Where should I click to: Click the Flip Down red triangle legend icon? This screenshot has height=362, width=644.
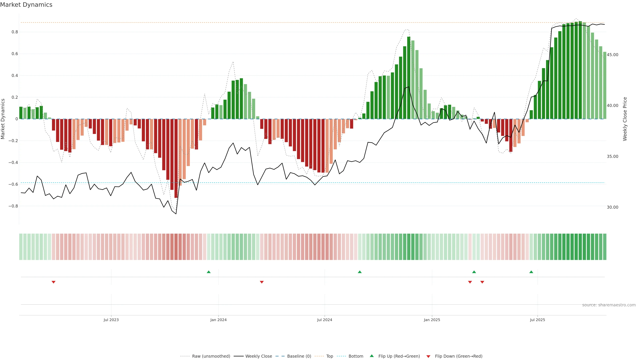tap(428, 356)
